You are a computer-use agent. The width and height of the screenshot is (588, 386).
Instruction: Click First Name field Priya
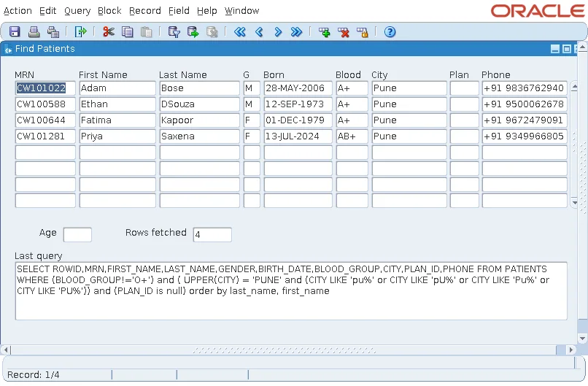117,136
